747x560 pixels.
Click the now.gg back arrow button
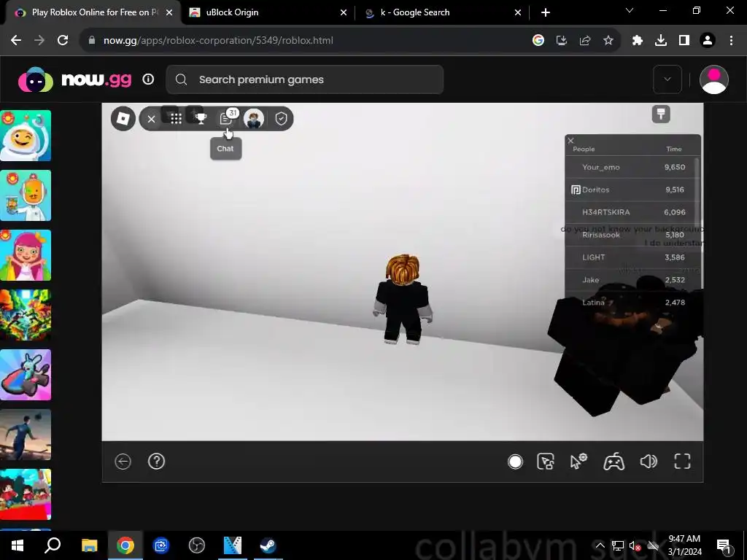point(123,462)
